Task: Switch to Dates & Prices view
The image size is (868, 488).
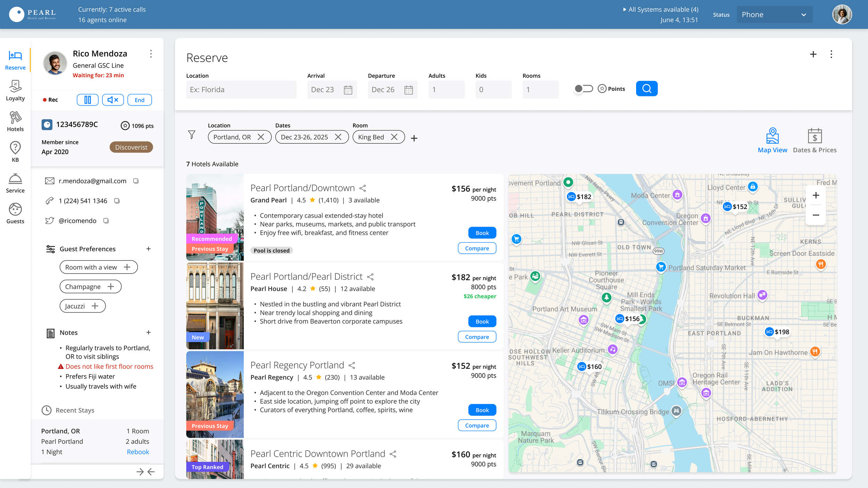Action: 815,140
